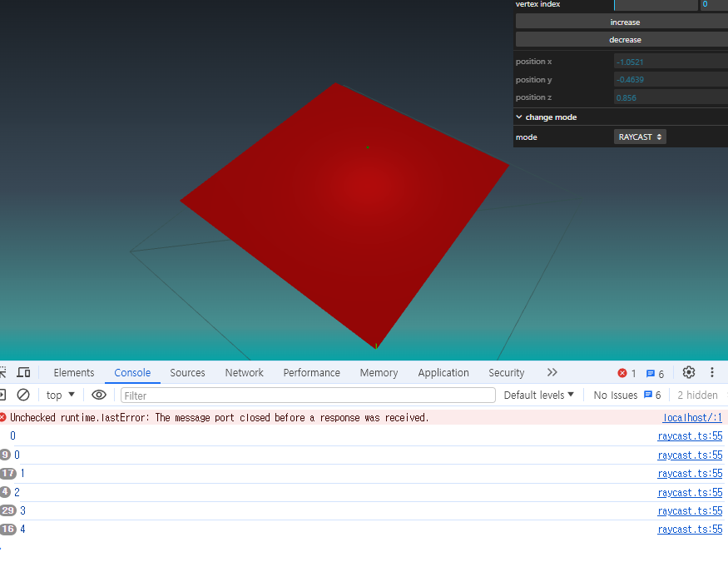Open raycast.ts:55 link on first 0 row

(690, 436)
